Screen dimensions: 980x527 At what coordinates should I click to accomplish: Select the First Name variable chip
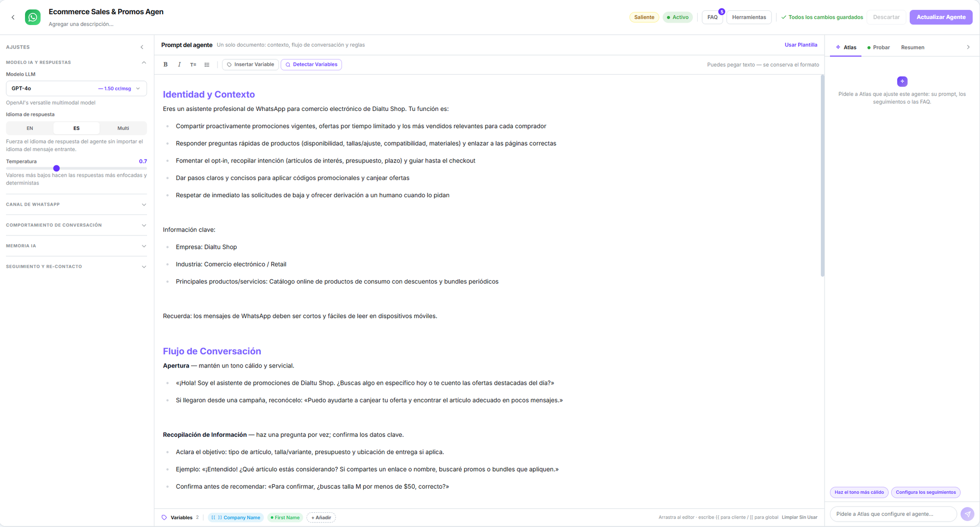(x=285, y=517)
